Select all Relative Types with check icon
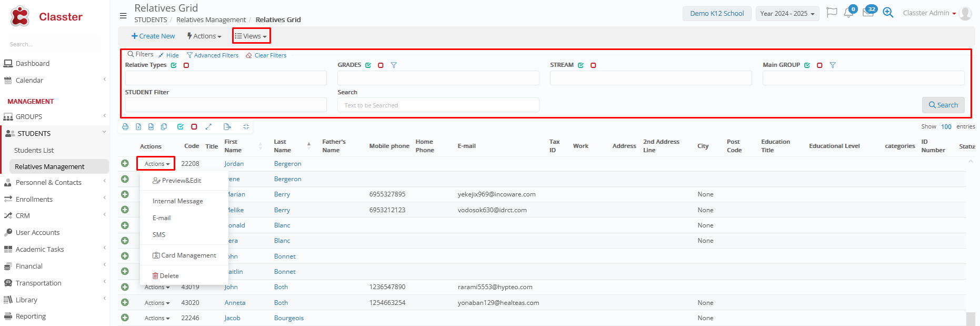980x326 pixels. click(174, 65)
